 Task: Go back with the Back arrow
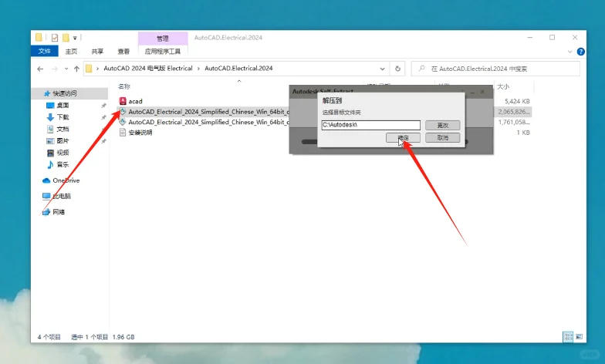click(x=40, y=69)
